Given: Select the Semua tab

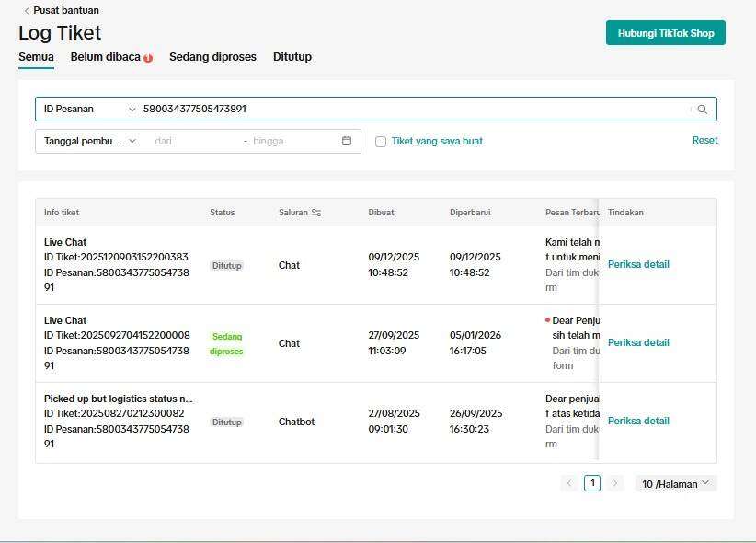Looking at the screenshot, I should 36,57.
